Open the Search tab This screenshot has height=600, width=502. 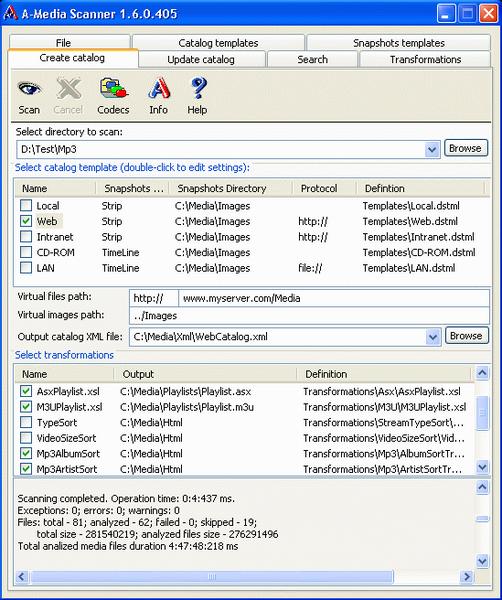click(x=312, y=59)
